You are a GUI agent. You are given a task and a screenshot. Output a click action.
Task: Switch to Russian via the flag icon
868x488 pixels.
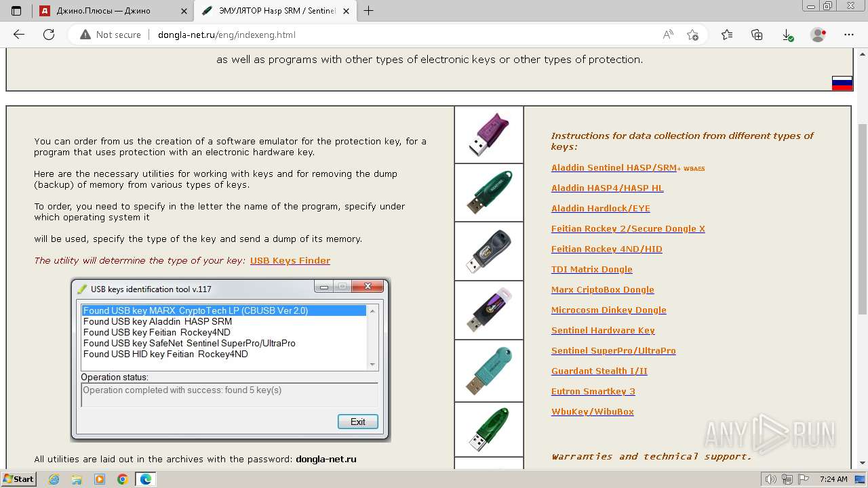(842, 83)
